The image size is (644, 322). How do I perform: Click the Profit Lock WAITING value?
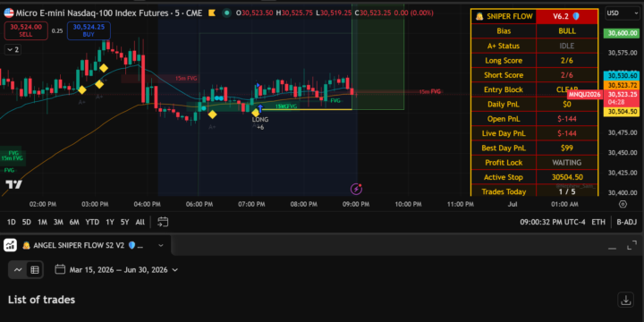point(567,163)
